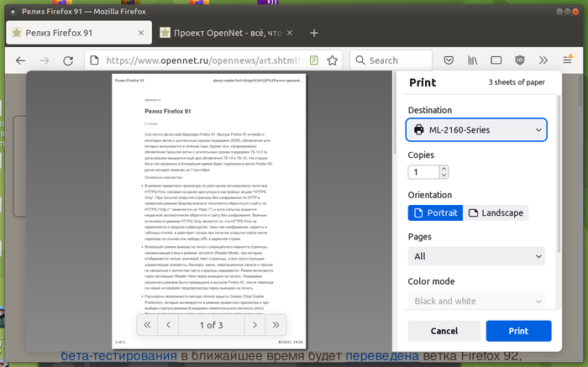Save page to Pocket

pos(449,60)
